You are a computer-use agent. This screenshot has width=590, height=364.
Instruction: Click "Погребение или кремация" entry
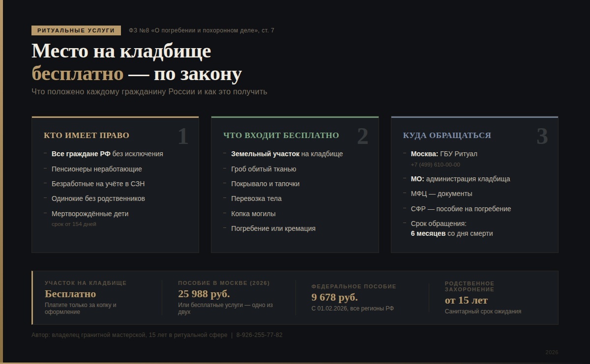274,228
